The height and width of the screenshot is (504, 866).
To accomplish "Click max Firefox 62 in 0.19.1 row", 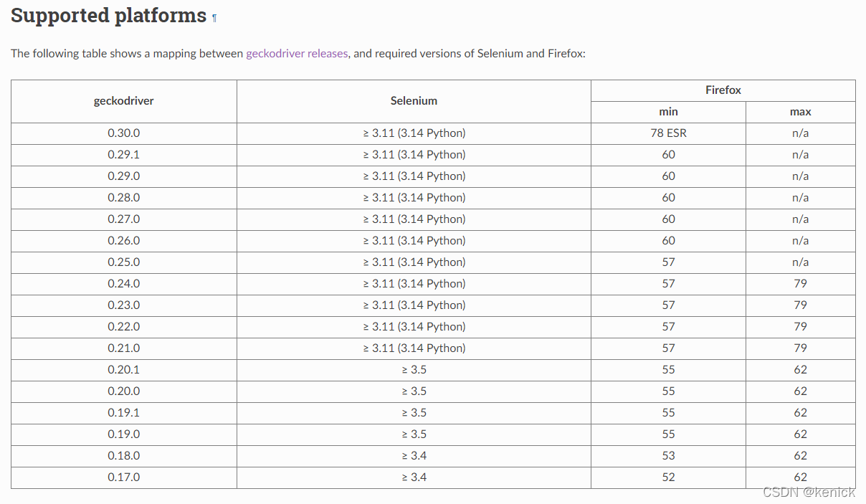I will (x=801, y=413).
